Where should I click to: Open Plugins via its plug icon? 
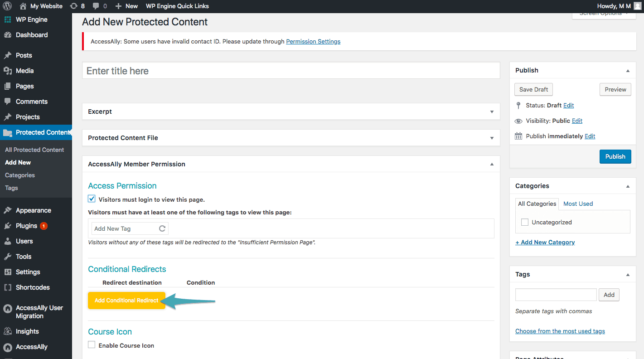tap(8, 226)
